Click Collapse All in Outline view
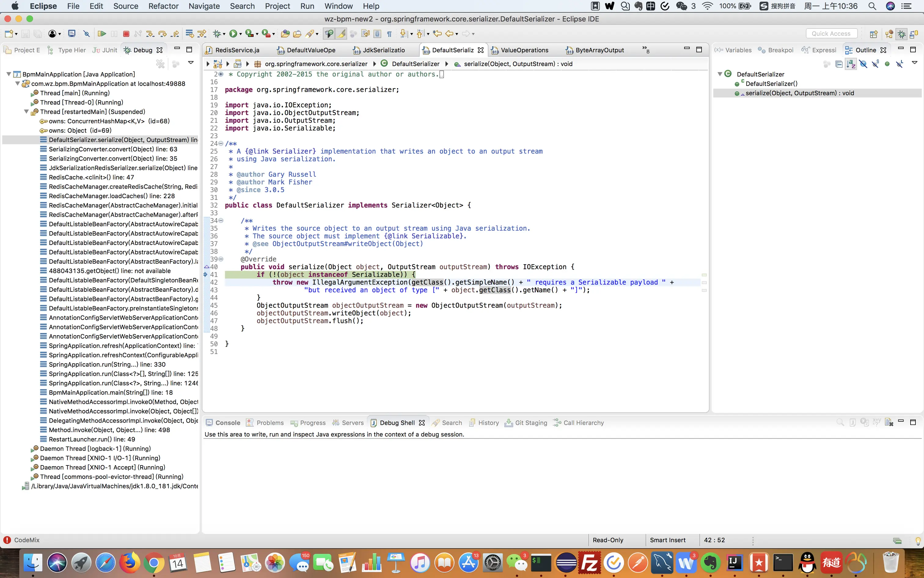 pos(839,64)
